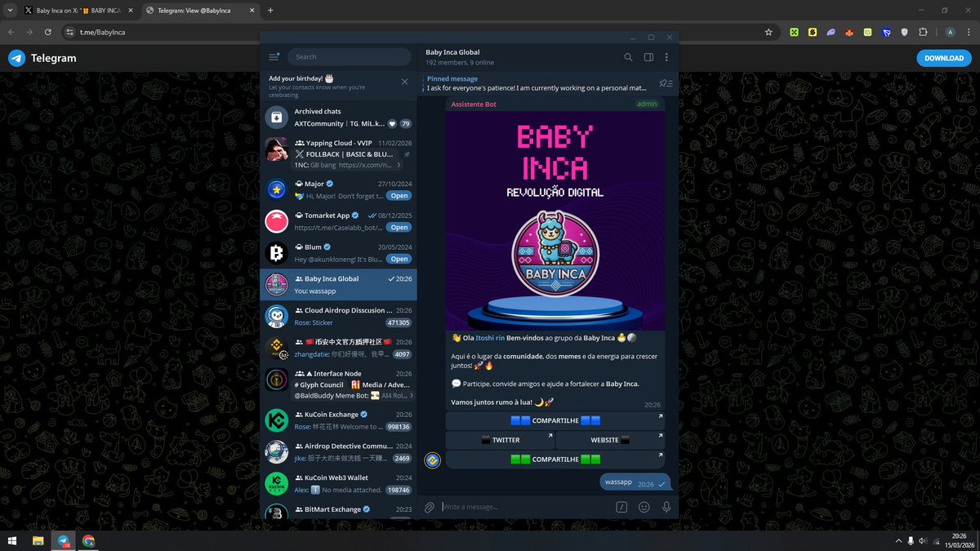Select Tomarket App red avatar
Viewport: 980px width, 551px height.
(x=277, y=221)
